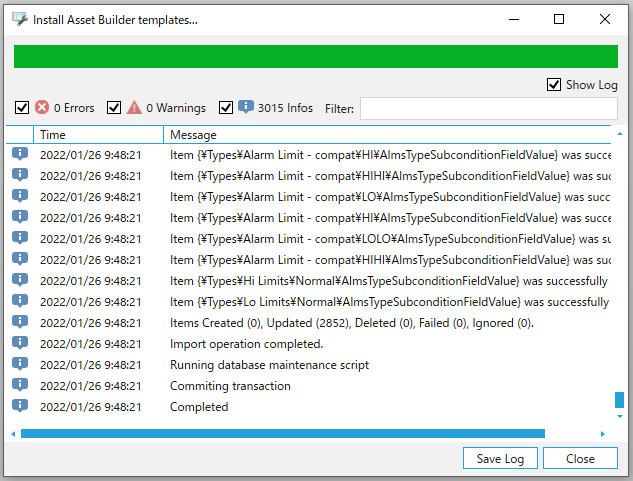The image size is (633, 481).
Task: Click into the Filter text field
Action: 488,108
